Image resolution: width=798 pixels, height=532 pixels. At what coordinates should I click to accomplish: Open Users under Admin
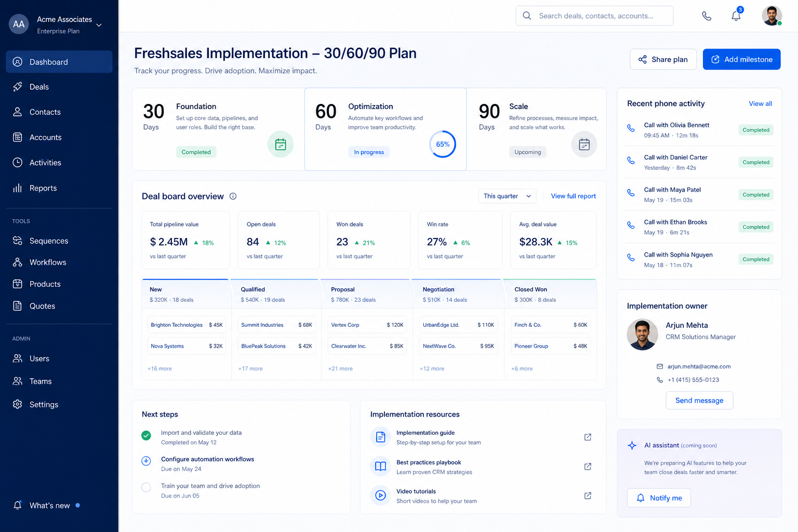point(59,358)
